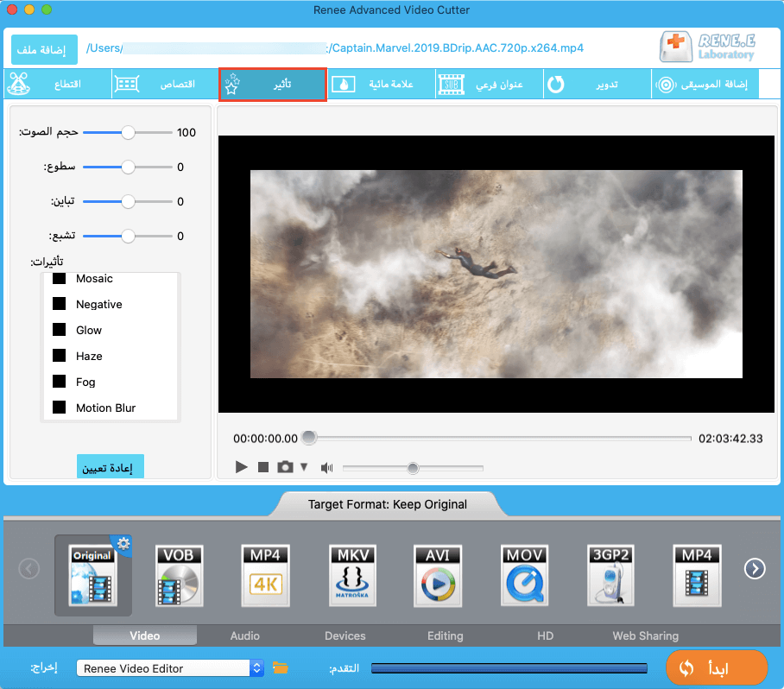The width and height of the screenshot is (784, 689).
Task: Click the تباين contrast slider handle
Action: [x=128, y=201]
